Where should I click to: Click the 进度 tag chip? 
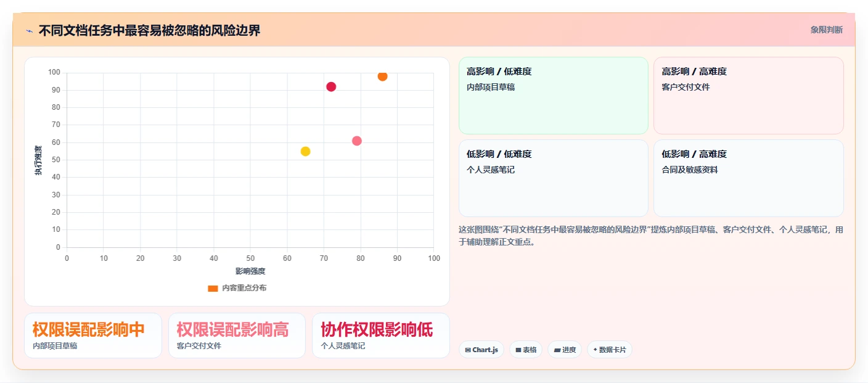coord(565,350)
